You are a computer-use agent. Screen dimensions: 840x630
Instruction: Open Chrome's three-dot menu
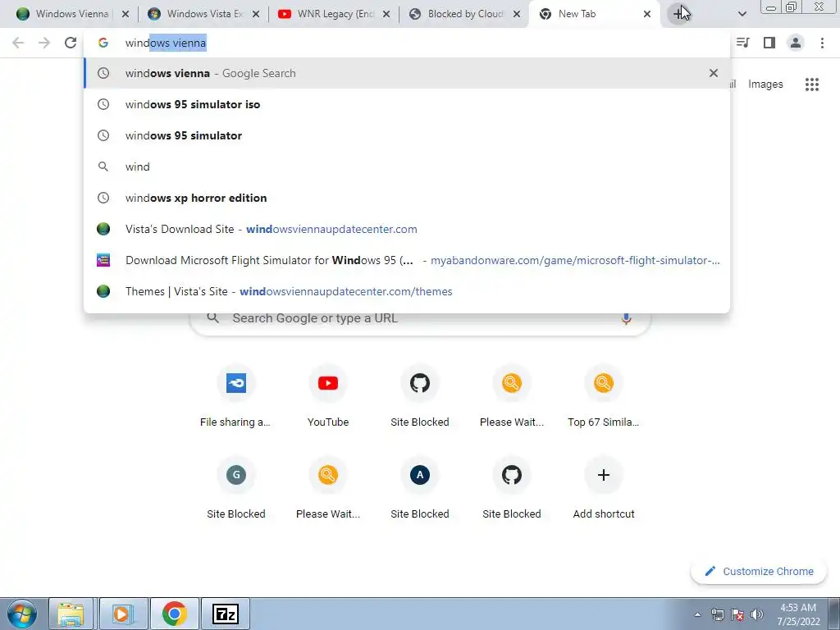822,43
